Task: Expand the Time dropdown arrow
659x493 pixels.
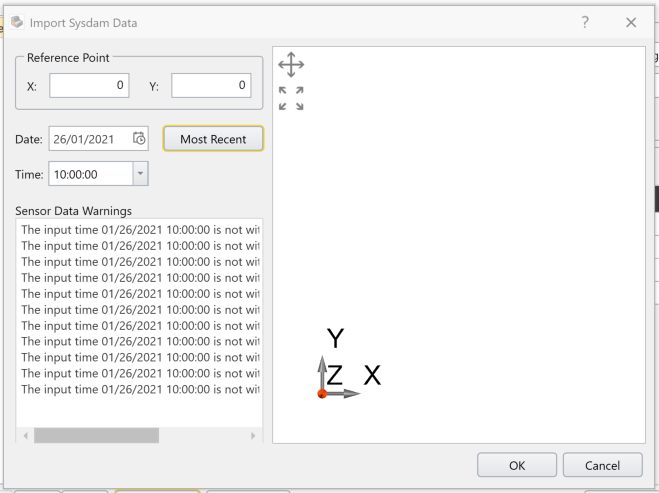Action: click(141, 174)
